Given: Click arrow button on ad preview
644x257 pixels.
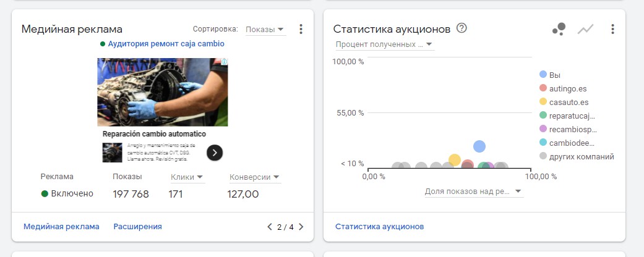Looking at the screenshot, I should point(215,153).
